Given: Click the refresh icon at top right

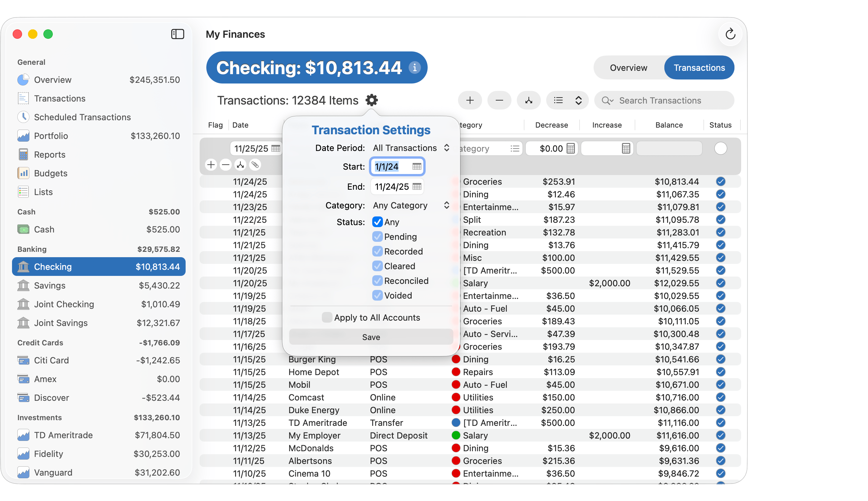Looking at the screenshot, I should point(730,34).
